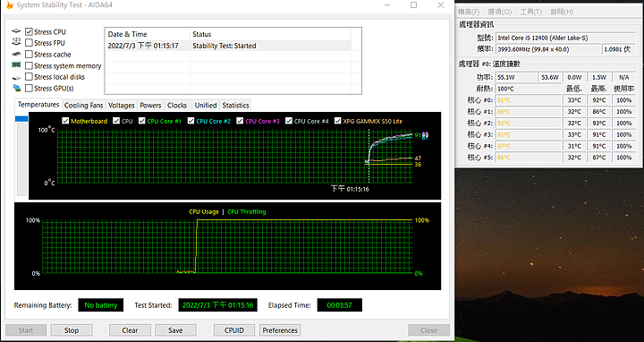644x342 pixels.
Task: Open the Powers tab
Action: 150,106
